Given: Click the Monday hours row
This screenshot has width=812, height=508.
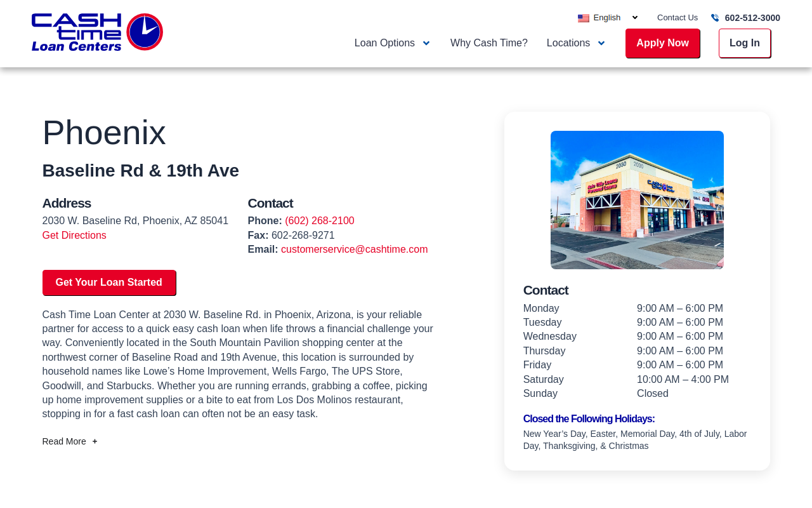Looking at the screenshot, I should click(637, 309).
